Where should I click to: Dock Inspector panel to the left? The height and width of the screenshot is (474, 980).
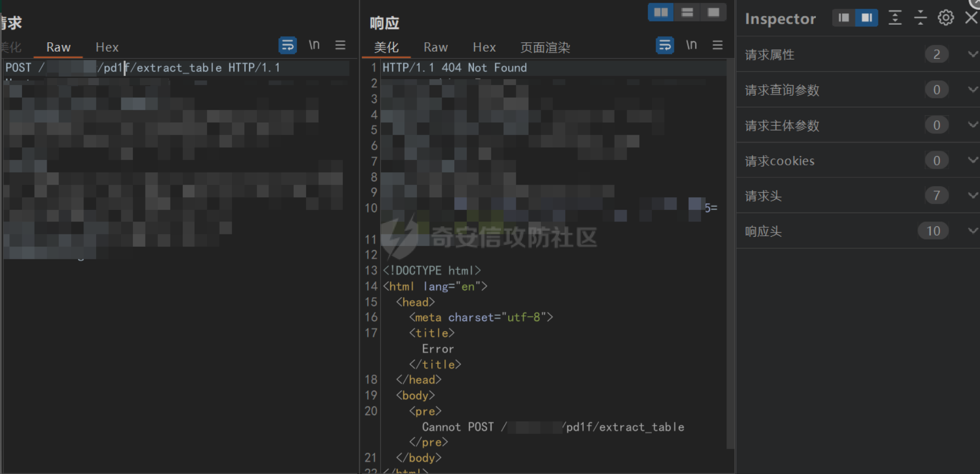(843, 18)
